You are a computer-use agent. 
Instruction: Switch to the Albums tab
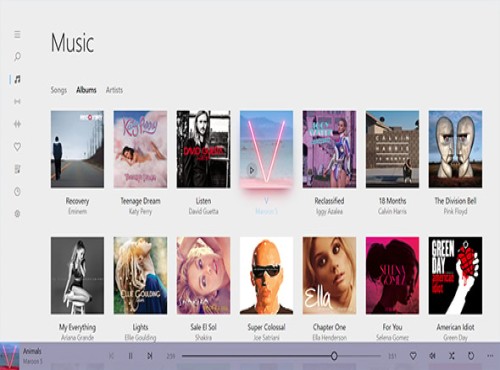[x=86, y=90]
